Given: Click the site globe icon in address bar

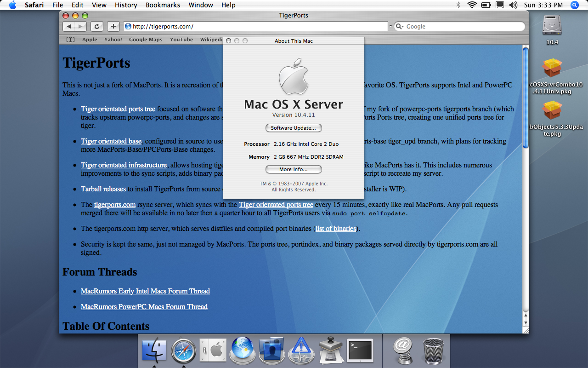Looking at the screenshot, I should (x=128, y=26).
